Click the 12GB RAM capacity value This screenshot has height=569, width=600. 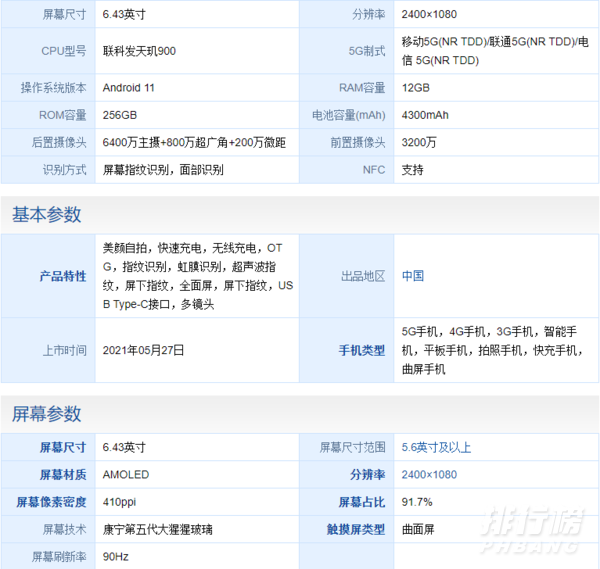point(415,88)
